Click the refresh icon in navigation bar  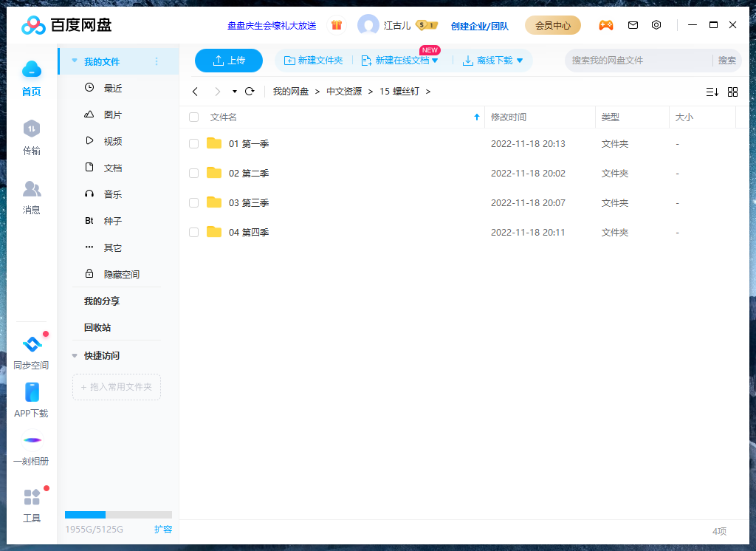250,92
